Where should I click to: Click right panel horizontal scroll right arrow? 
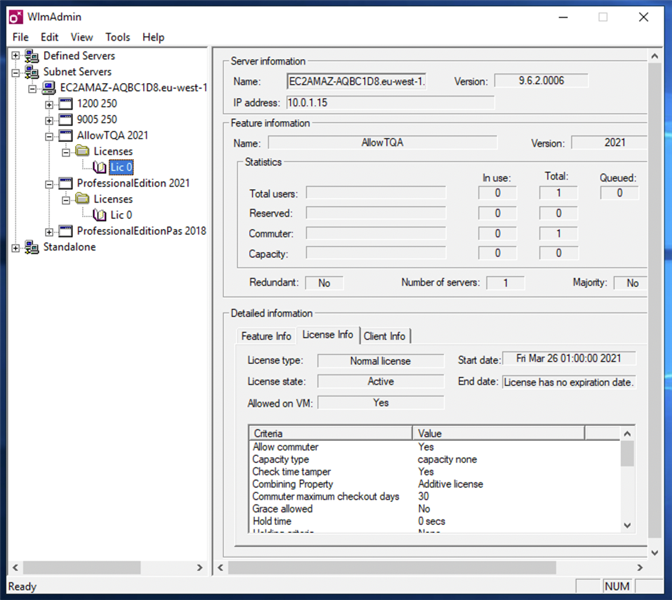pos(640,567)
